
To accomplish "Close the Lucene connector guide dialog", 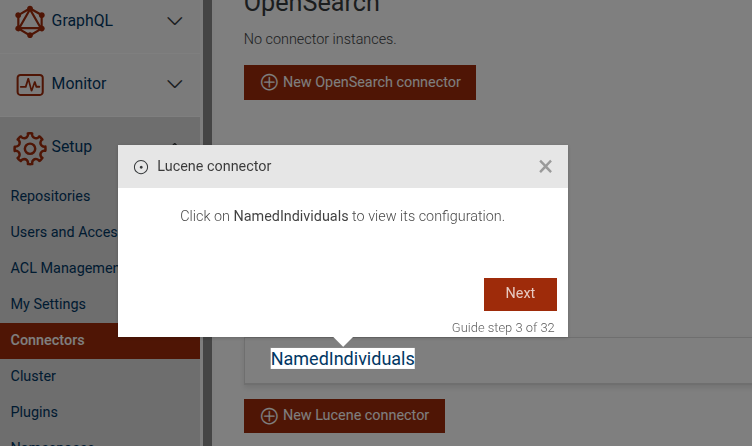I will pyautogui.click(x=545, y=167).
